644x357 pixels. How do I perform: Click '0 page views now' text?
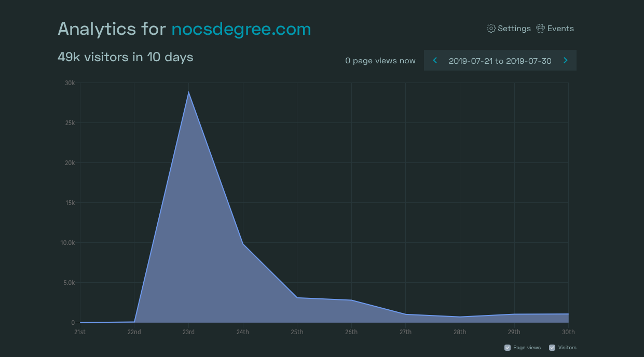[380, 61]
